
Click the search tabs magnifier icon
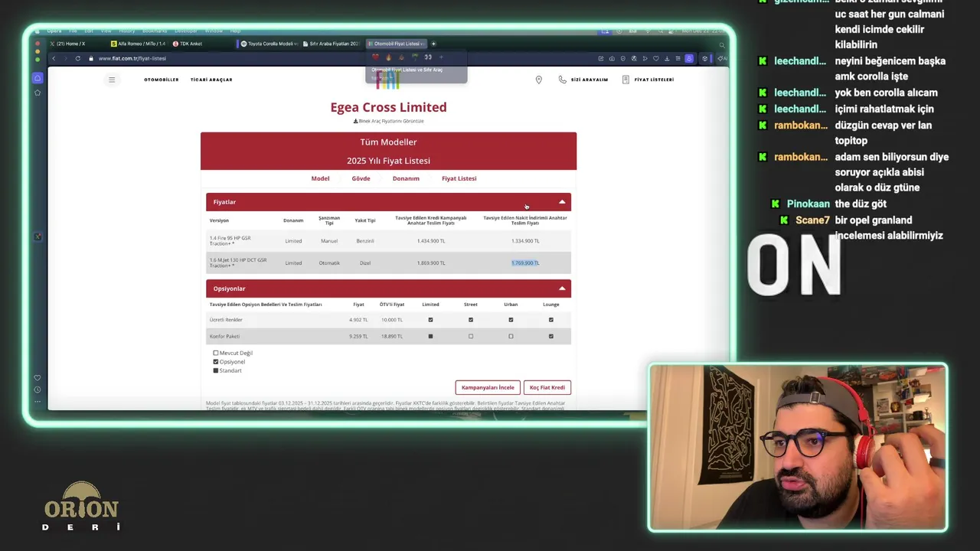coord(721,44)
